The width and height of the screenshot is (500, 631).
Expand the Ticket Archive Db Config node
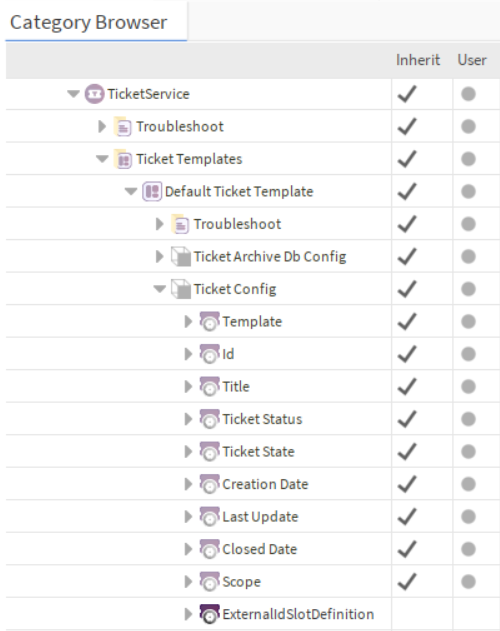click(x=159, y=257)
